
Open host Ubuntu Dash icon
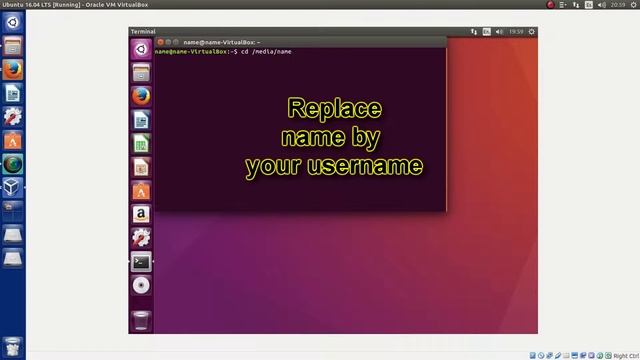pyautogui.click(x=13, y=22)
